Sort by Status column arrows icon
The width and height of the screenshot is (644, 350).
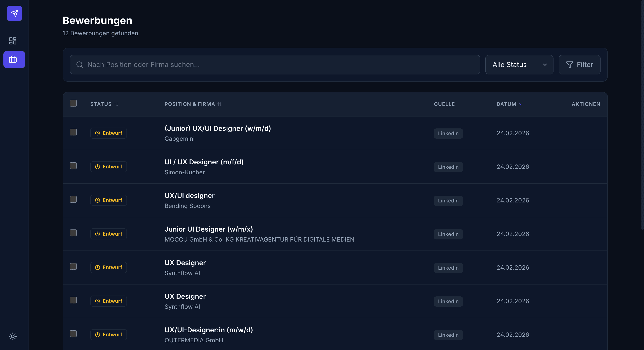pyautogui.click(x=116, y=104)
